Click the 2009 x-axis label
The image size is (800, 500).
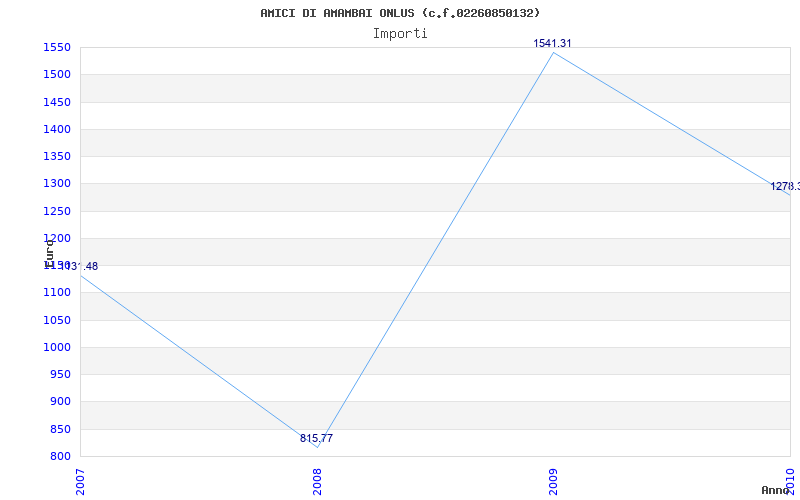coord(553,482)
